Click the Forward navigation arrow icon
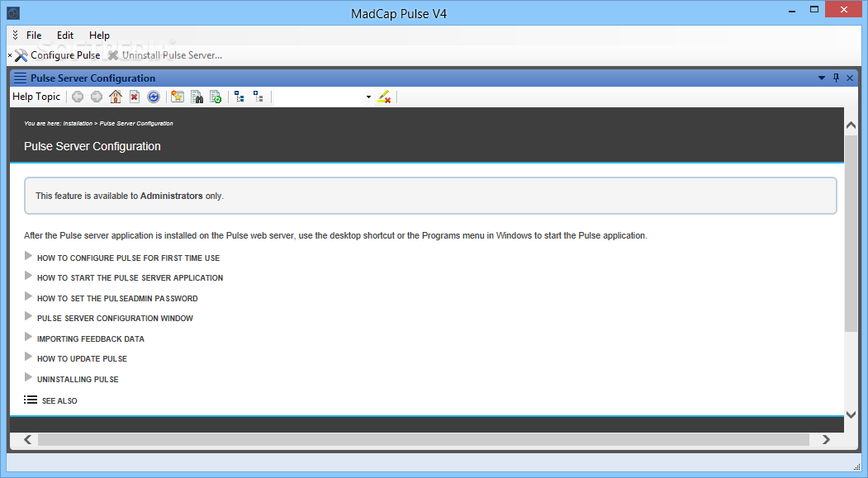The height and width of the screenshot is (478, 868). (97, 97)
